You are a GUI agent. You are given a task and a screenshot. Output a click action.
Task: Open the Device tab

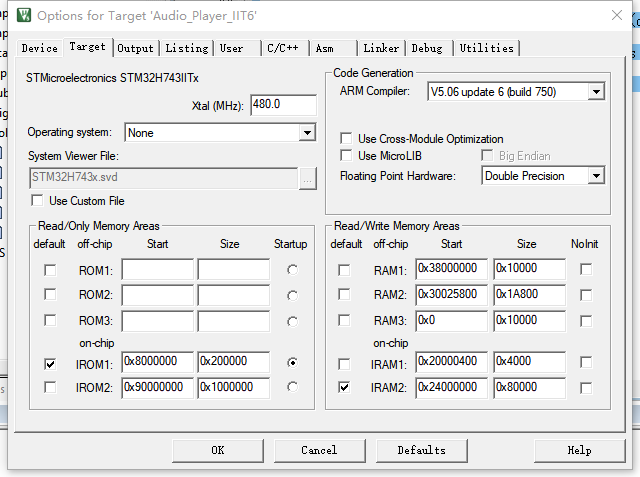click(x=40, y=48)
